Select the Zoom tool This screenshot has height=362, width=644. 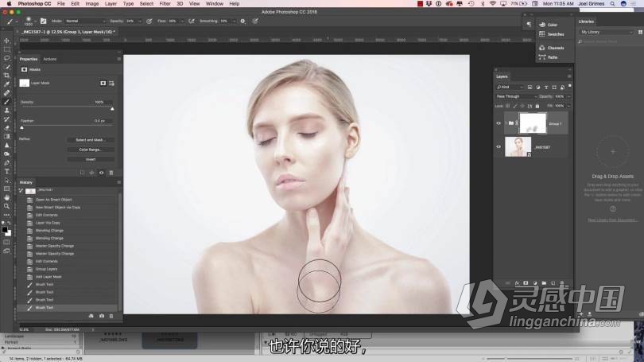[6, 206]
